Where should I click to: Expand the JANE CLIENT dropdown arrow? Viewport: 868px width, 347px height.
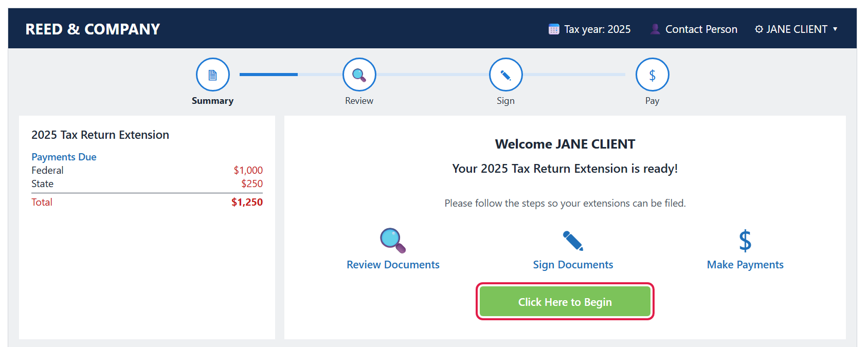point(835,29)
